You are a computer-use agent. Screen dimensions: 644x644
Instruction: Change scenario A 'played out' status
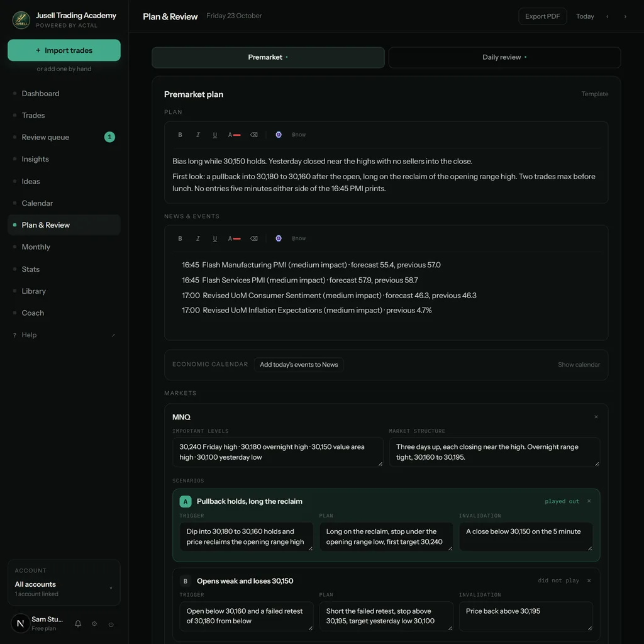562,501
